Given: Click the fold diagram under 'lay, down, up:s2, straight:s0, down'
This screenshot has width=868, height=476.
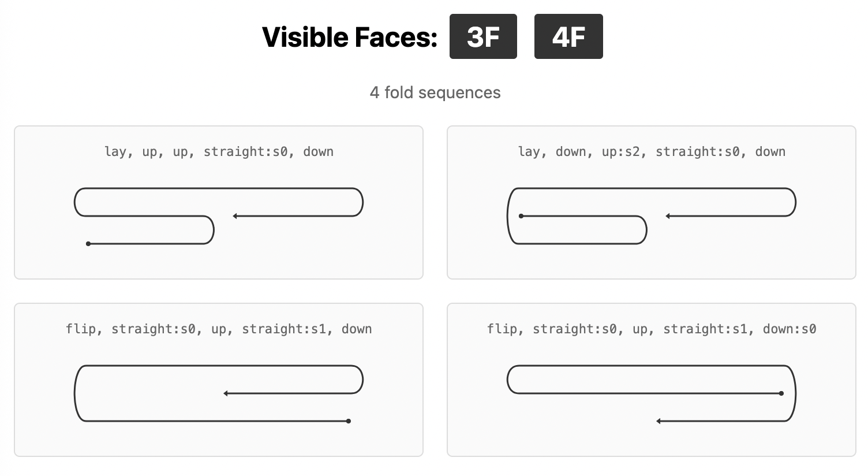Looking at the screenshot, I should [x=651, y=217].
